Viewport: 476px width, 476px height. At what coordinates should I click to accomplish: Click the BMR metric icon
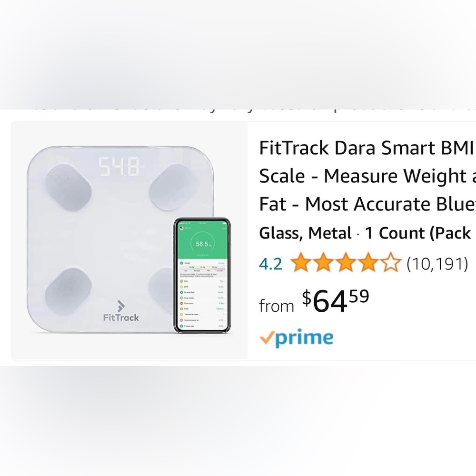click(x=181, y=308)
